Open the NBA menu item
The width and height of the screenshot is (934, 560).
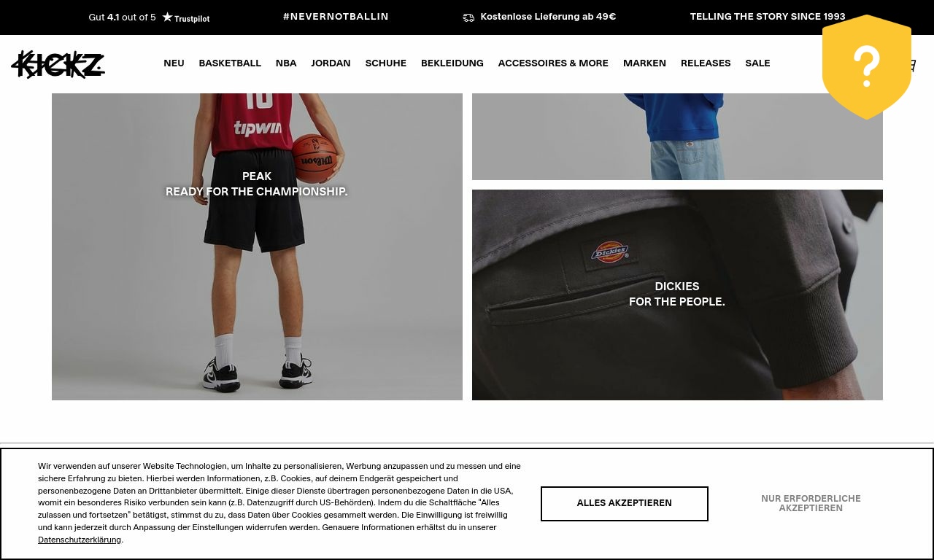pos(286,63)
